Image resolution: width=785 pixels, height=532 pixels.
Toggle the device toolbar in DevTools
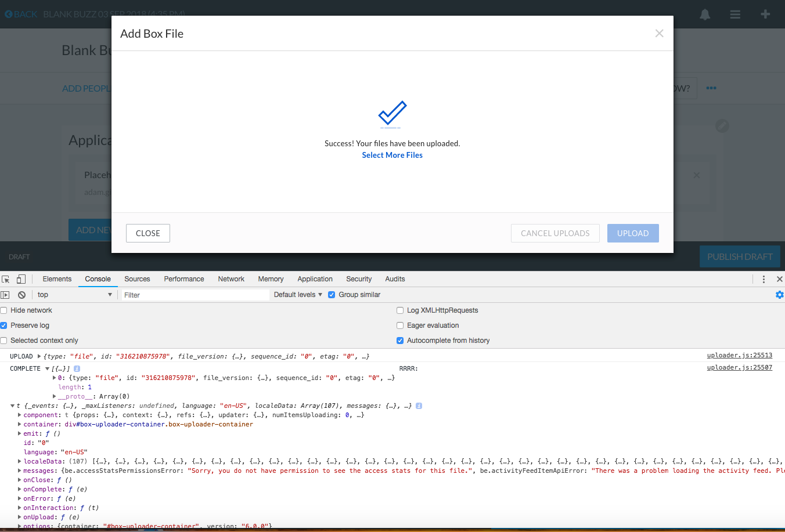(x=20, y=279)
